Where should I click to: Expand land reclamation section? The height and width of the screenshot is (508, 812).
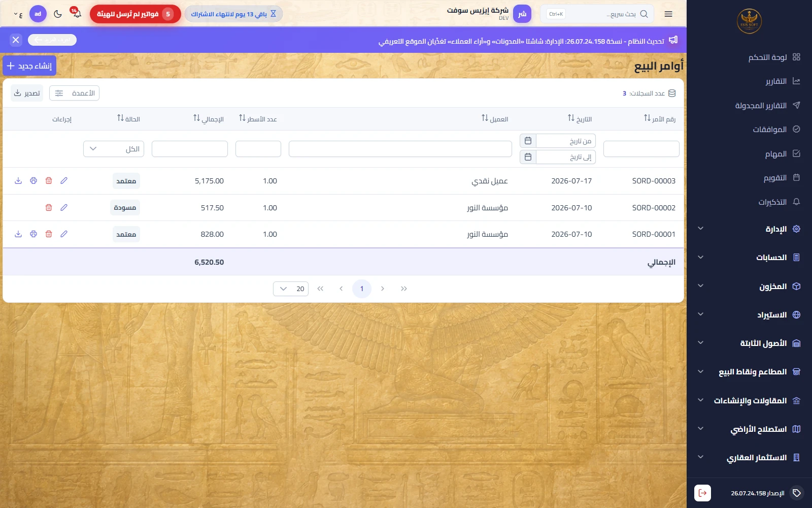749,429
